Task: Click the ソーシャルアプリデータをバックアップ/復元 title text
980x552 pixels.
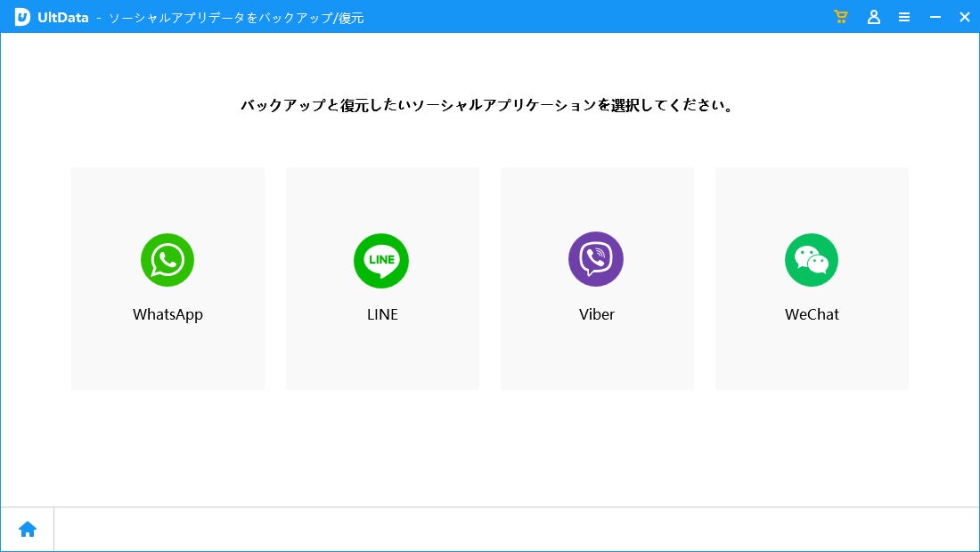Action: coord(236,18)
